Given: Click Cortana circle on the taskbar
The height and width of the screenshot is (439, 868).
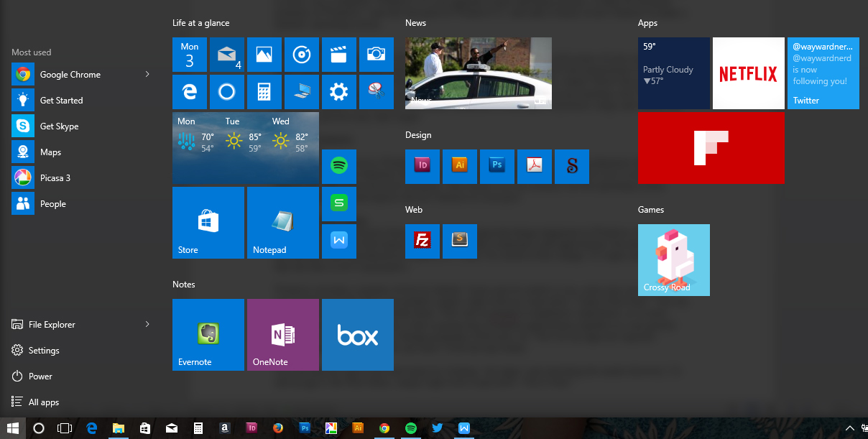Looking at the screenshot, I should (x=39, y=428).
